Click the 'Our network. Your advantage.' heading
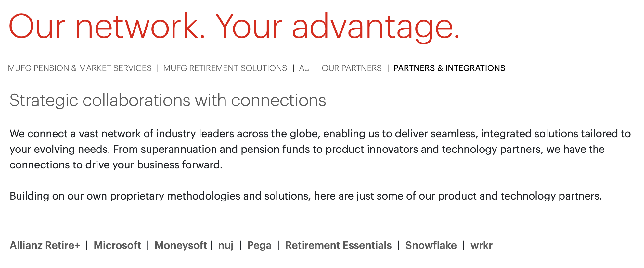Image resolution: width=644 pixels, height=268 pixels. [x=234, y=27]
